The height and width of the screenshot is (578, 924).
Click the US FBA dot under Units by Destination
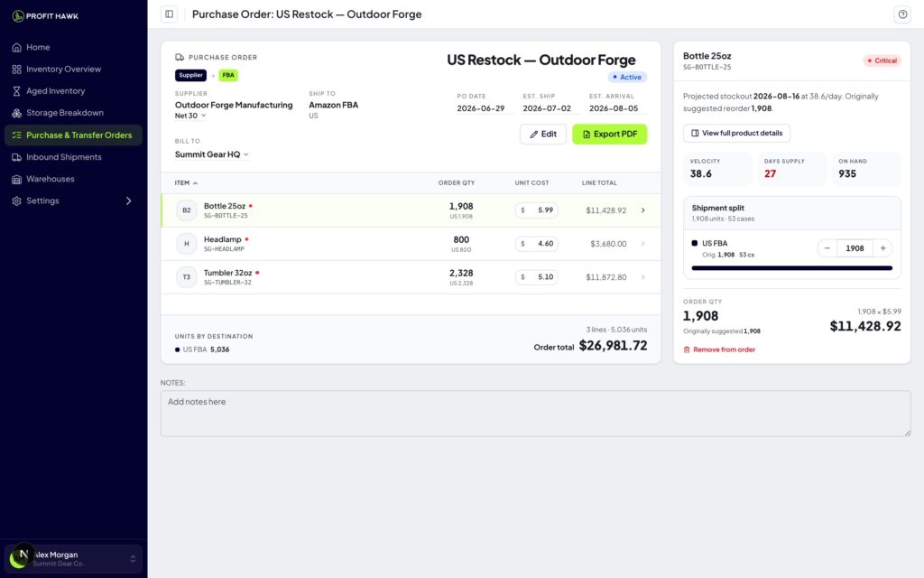[178, 350]
